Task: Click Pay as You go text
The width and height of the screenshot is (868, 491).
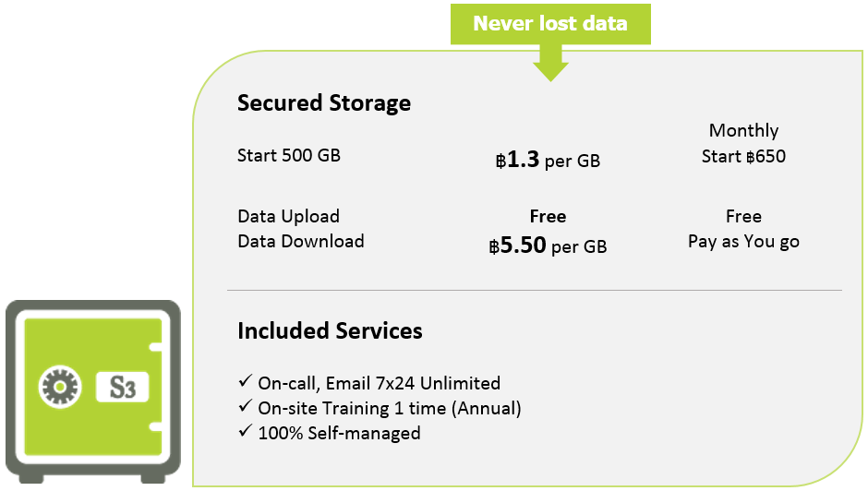Action: click(743, 242)
